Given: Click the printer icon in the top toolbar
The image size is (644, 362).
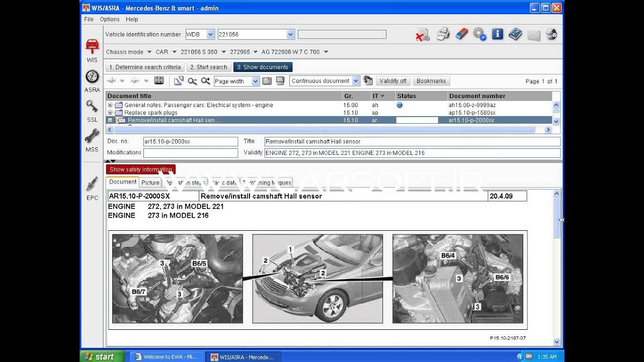Looking at the screenshot, I should [443, 34].
